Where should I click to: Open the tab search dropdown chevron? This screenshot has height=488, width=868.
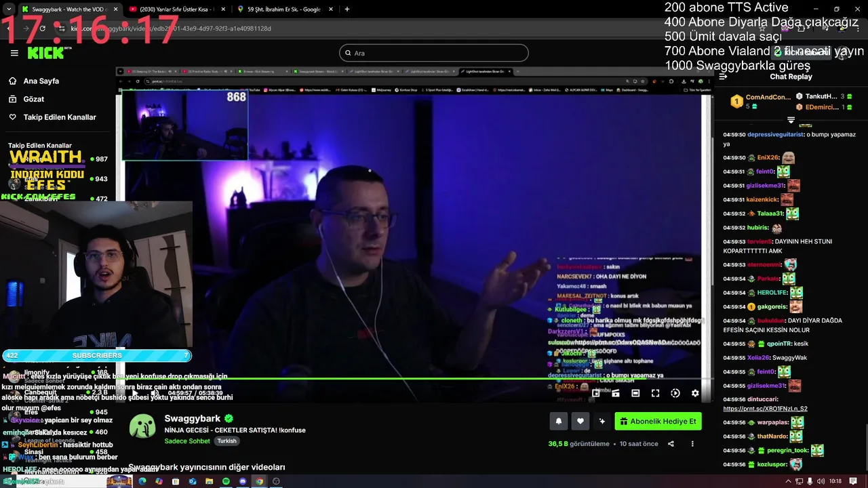8,9
